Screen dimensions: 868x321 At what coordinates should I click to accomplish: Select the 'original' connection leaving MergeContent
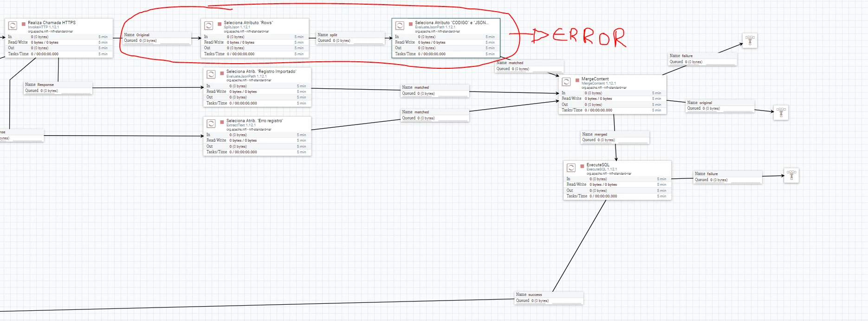(x=720, y=105)
